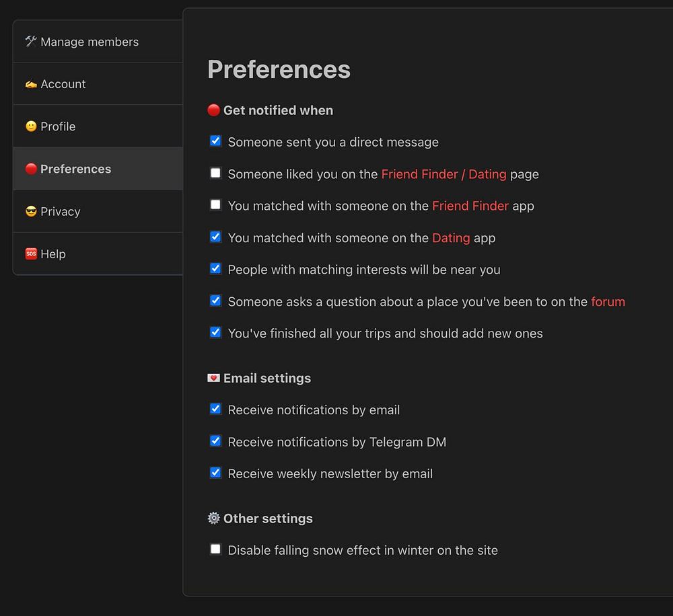This screenshot has width=673, height=616.
Task: Click the smiley Profile icon
Action: pyautogui.click(x=31, y=126)
